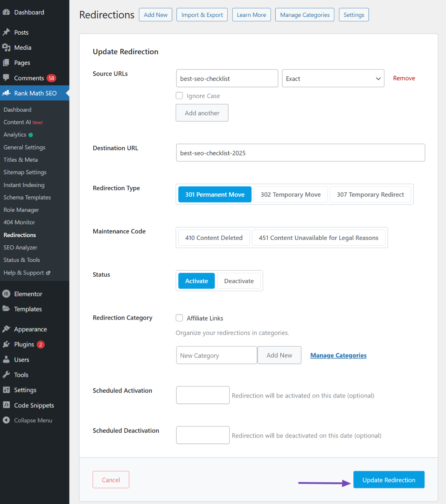Click the Plugins plug icon
Image resolution: width=446 pixels, height=504 pixels.
6,344
